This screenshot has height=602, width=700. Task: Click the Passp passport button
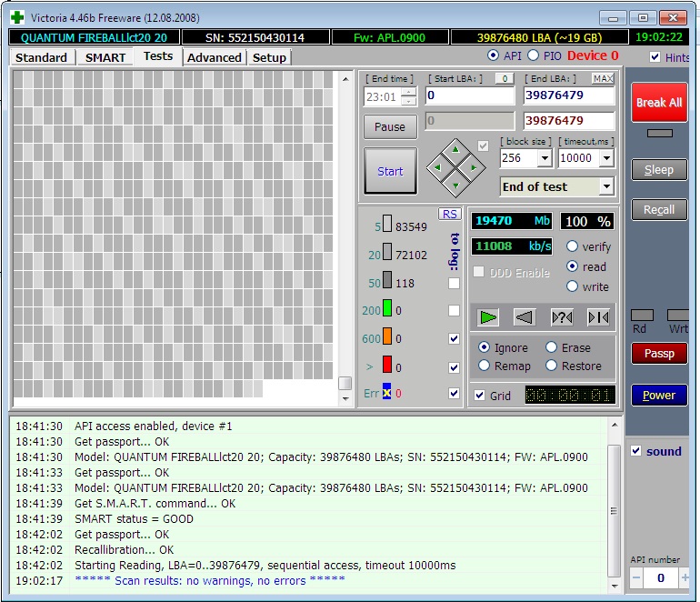pyautogui.click(x=659, y=353)
